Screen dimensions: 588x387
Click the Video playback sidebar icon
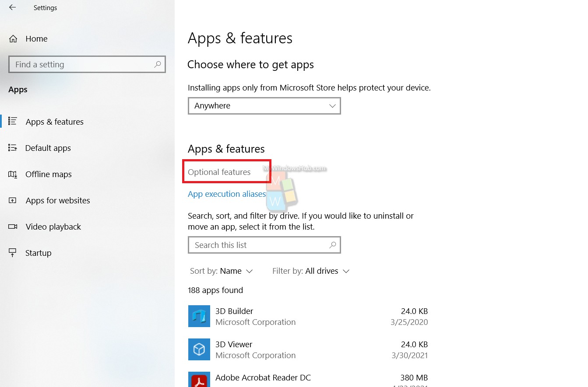[x=13, y=227]
